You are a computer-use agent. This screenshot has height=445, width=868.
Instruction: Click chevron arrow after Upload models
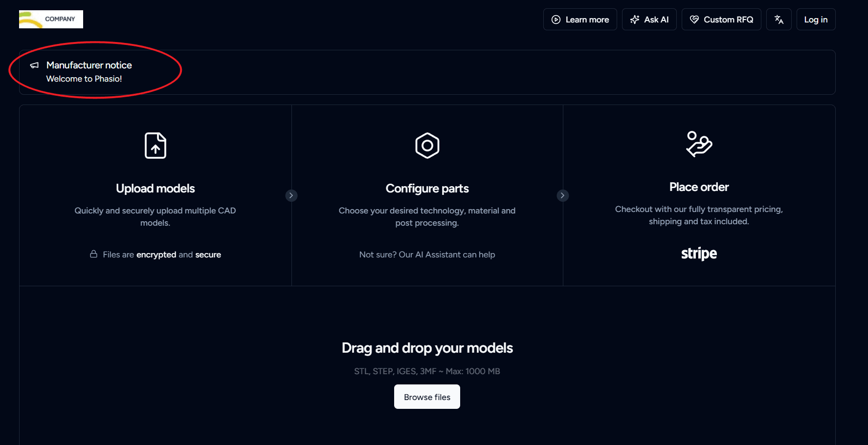click(291, 195)
